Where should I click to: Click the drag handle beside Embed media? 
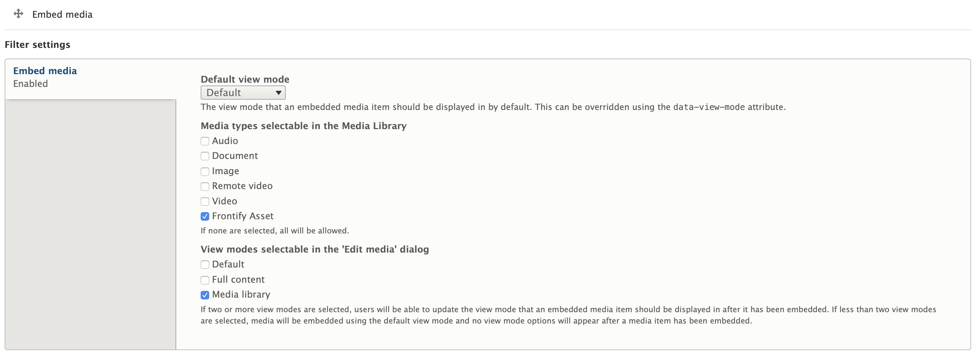(x=18, y=14)
